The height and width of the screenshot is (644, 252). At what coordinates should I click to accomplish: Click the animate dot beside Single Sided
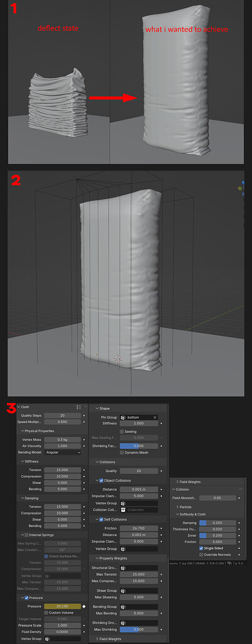tap(239, 548)
